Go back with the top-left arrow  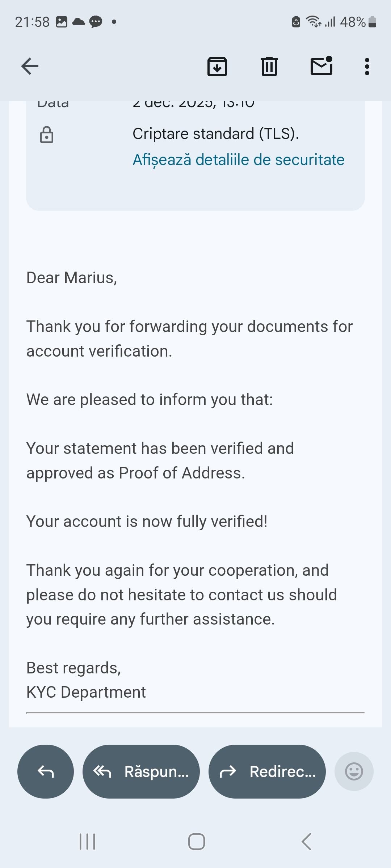click(x=30, y=66)
